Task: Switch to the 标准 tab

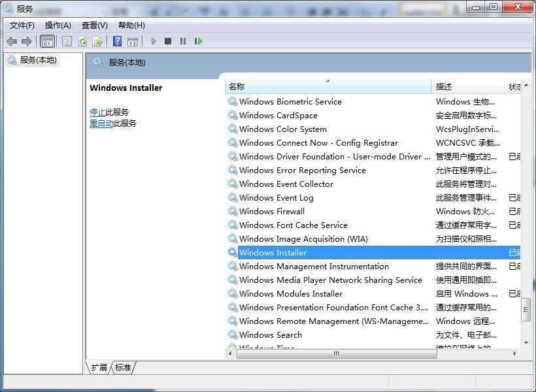Action: (122, 367)
